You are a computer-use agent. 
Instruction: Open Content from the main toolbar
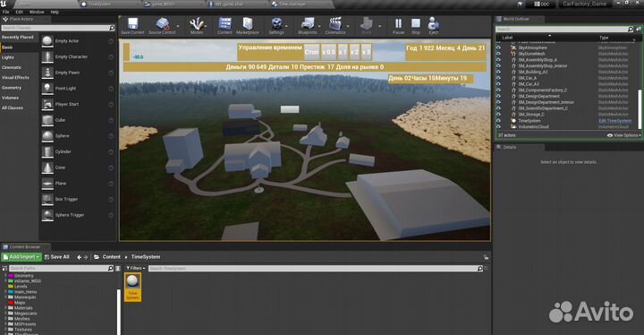225,26
